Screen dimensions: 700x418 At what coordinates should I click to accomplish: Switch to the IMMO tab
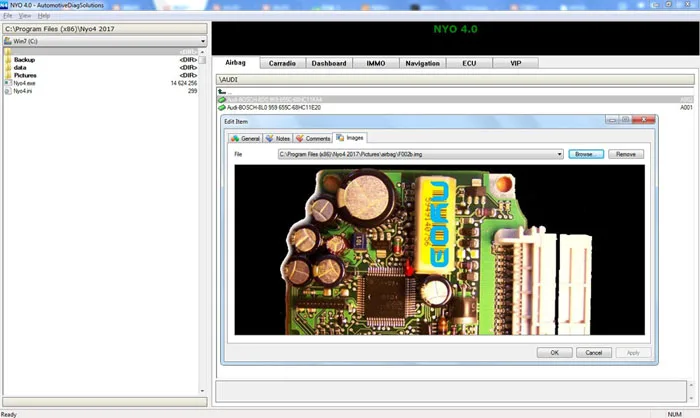[x=376, y=63]
